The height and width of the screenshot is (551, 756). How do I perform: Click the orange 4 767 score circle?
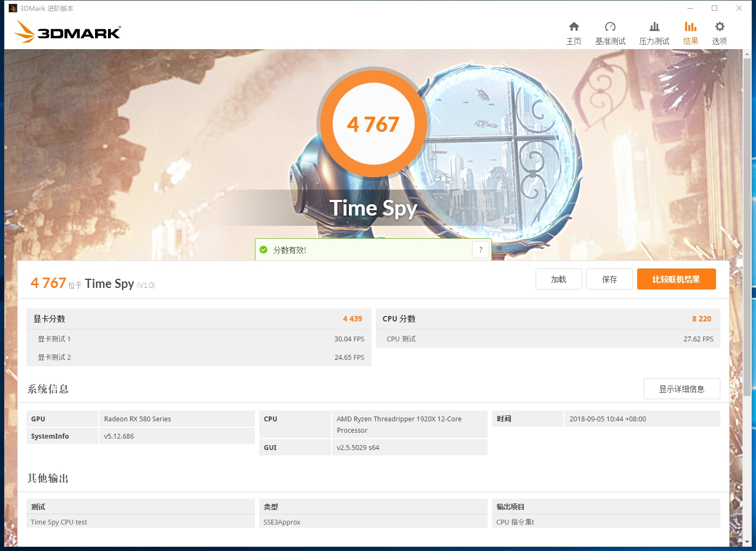374,124
